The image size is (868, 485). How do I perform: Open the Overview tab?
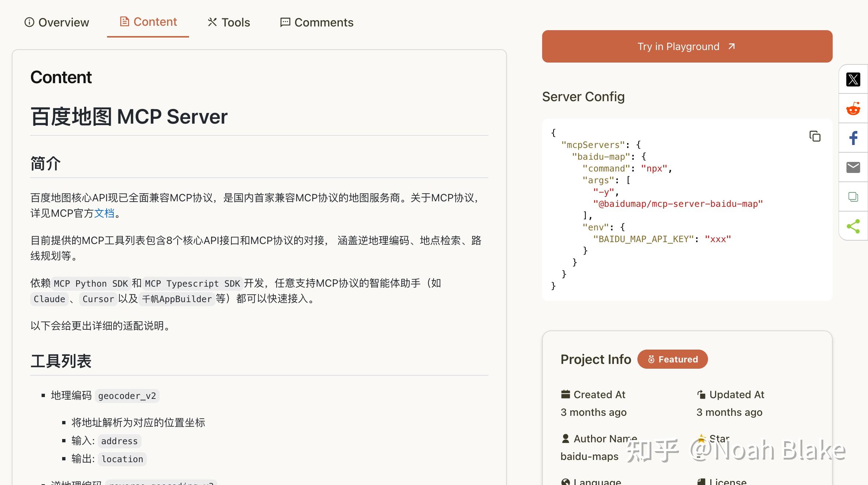coord(57,22)
